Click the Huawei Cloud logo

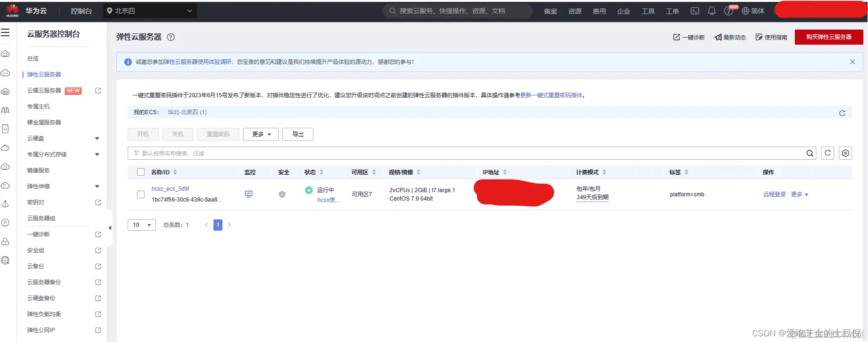point(12,11)
